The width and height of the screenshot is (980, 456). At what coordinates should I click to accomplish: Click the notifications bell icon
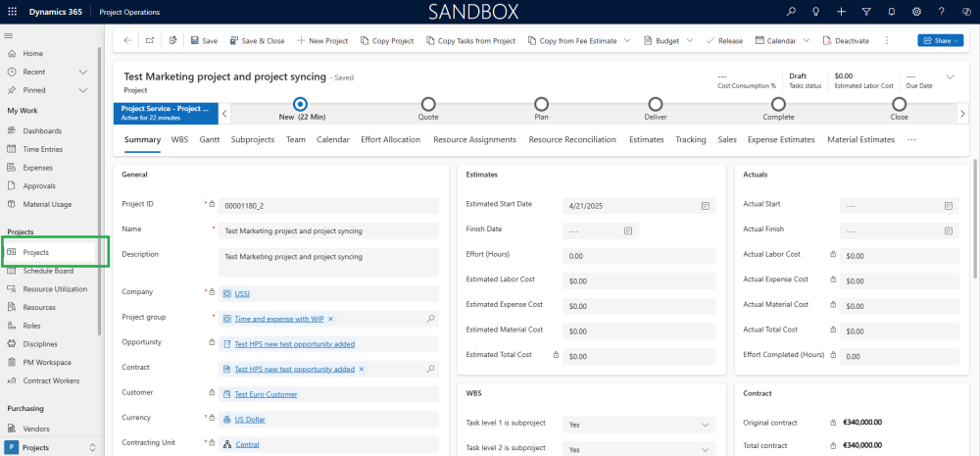(x=891, y=11)
